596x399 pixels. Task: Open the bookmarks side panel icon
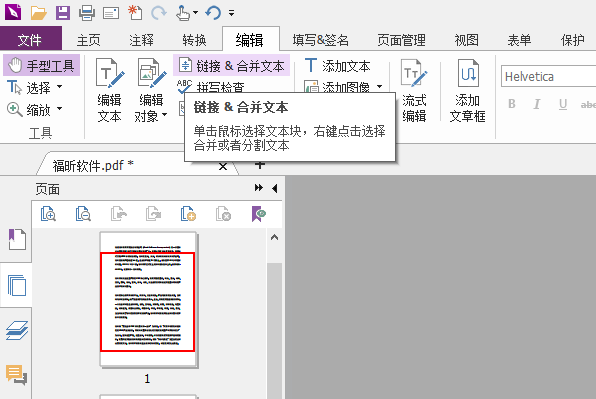(x=17, y=239)
